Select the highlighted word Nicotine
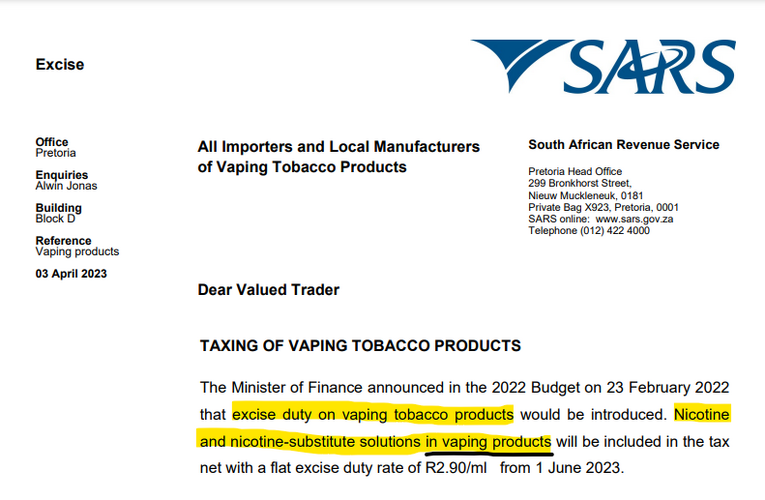 (702, 414)
